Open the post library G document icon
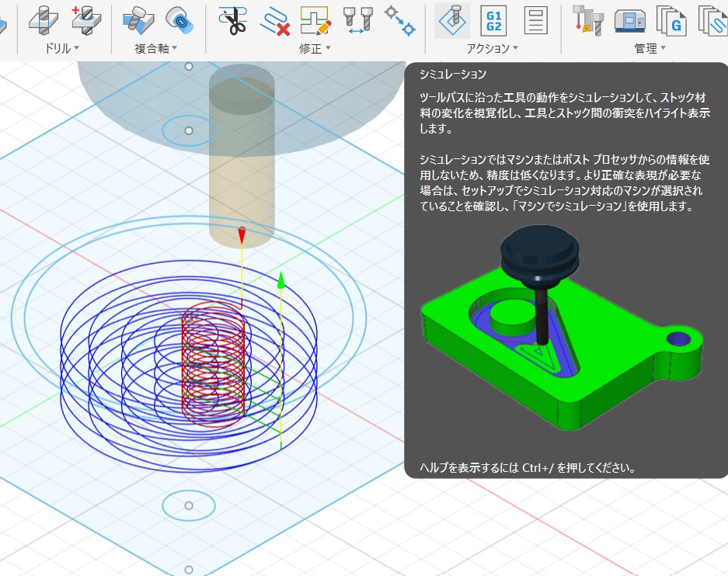Screen dimensions: 728x576 [x=671, y=21]
